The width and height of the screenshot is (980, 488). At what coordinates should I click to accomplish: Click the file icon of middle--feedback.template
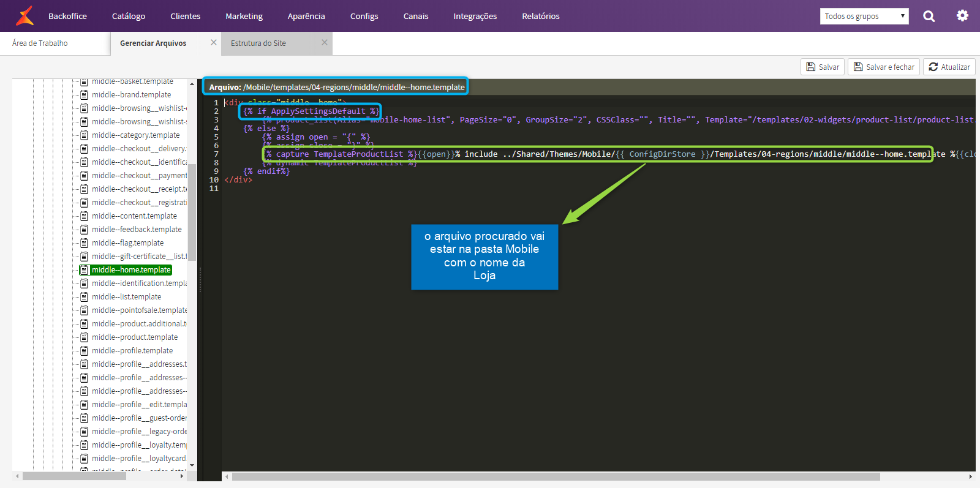point(85,230)
